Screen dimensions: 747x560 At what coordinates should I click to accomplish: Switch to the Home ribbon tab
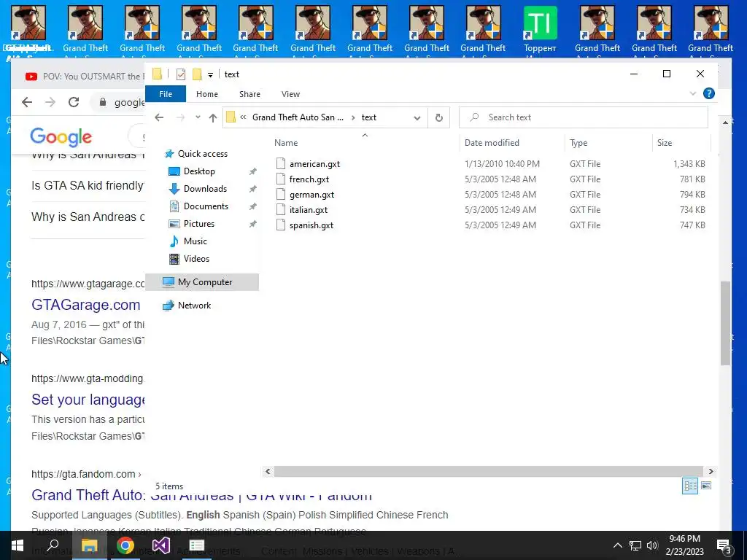click(206, 94)
